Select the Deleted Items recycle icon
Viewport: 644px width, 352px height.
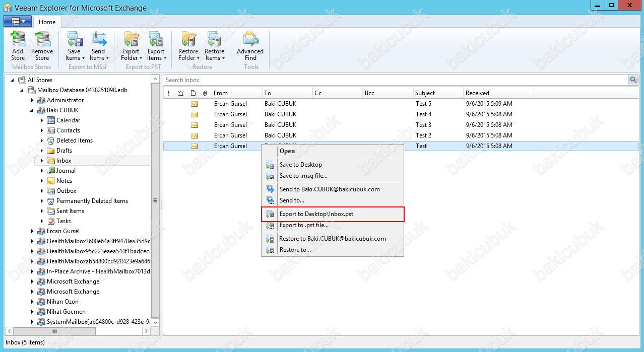click(50, 140)
